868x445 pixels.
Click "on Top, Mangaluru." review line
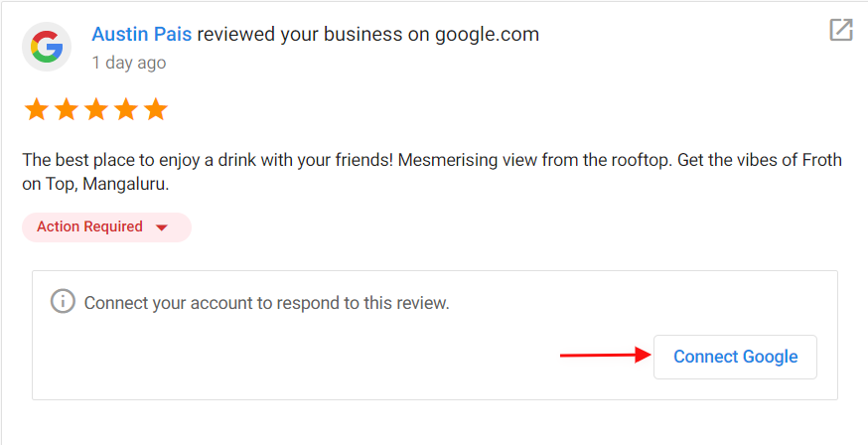[x=95, y=185]
